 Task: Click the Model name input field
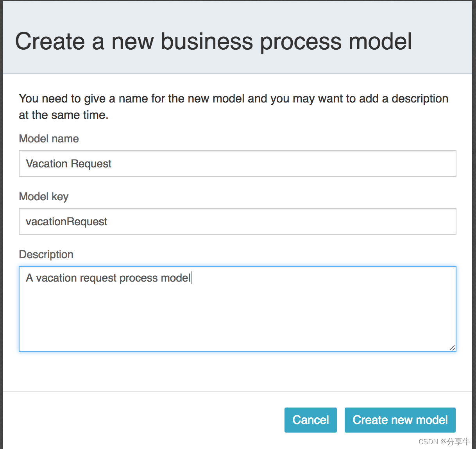point(237,163)
